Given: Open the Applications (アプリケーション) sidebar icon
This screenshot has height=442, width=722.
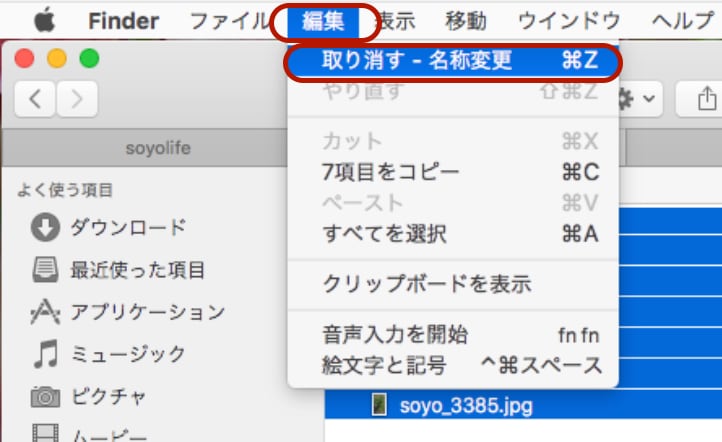Looking at the screenshot, I should tap(45, 312).
